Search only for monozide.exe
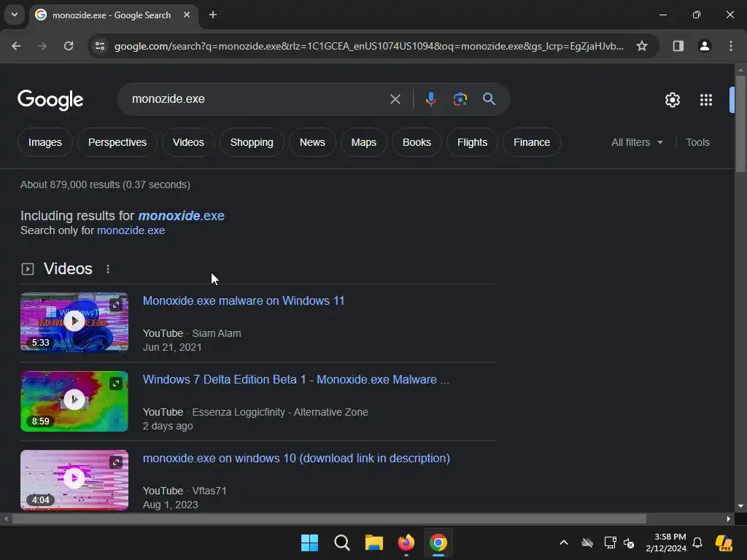Image resolution: width=747 pixels, height=560 pixels. [x=131, y=230]
